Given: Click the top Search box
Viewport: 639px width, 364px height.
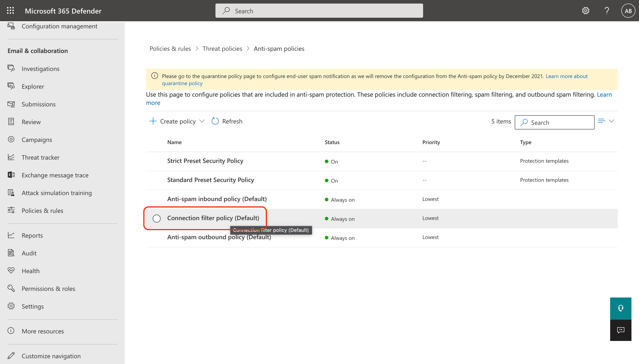Looking at the screenshot, I should (319, 11).
